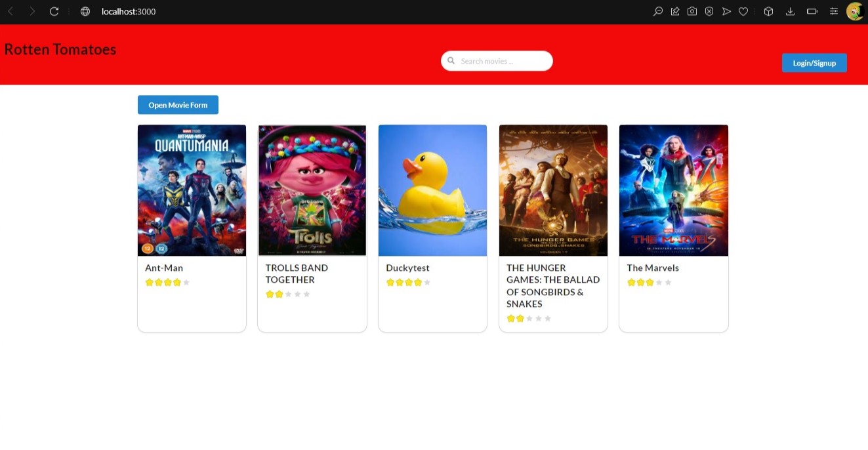
Task: Click the browser forward arrow
Action: [x=32, y=11]
